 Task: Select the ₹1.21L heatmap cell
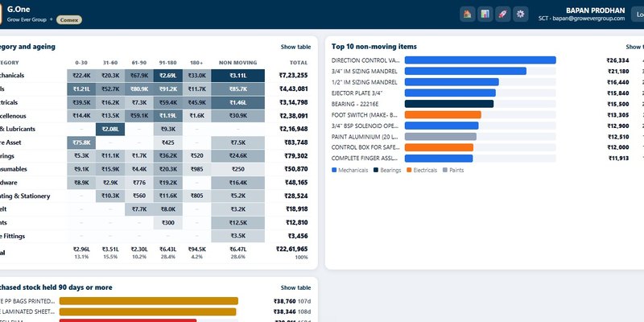[81, 89]
